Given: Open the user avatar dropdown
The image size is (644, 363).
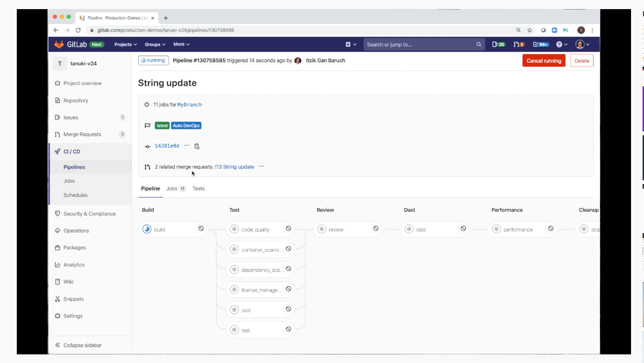Looking at the screenshot, I should click(583, 44).
